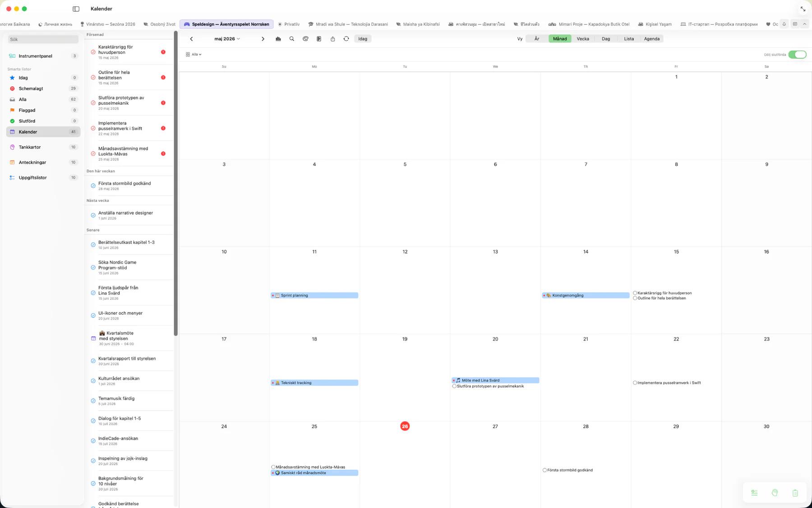Click the fullscreen arrows icon top right

tap(803, 9)
